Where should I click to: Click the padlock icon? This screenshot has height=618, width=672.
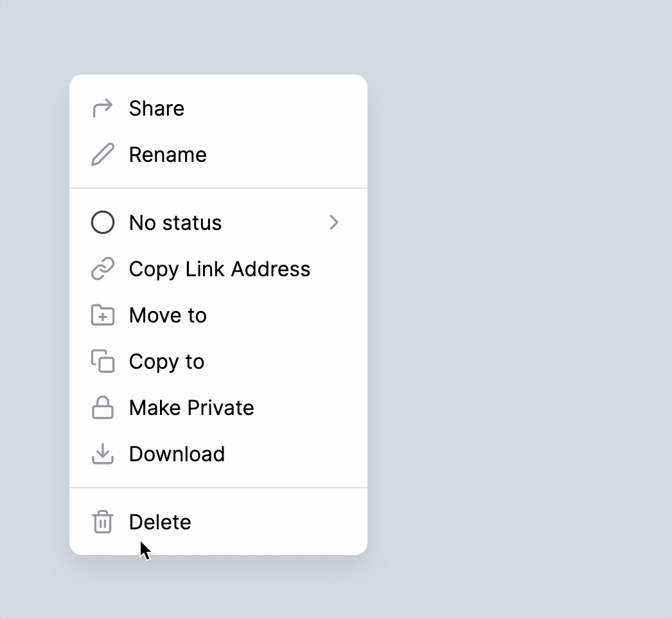(102, 407)
